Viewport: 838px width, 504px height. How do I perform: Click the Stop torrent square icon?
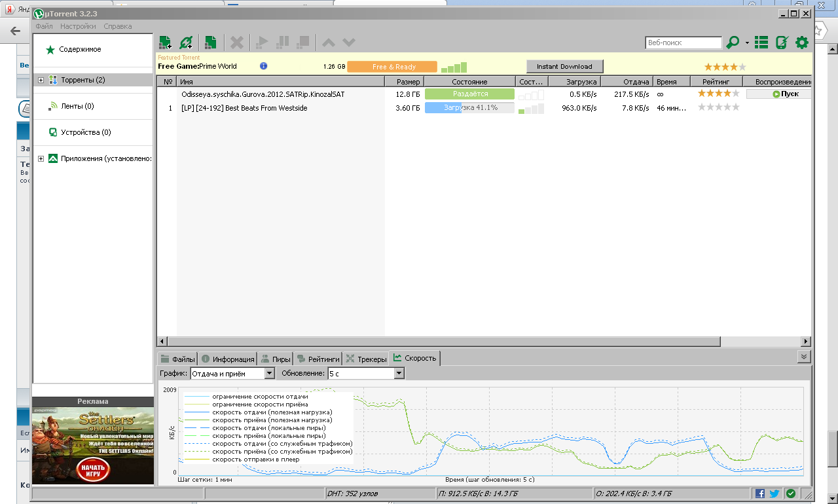pyautogui.click(x=302, y=43)
